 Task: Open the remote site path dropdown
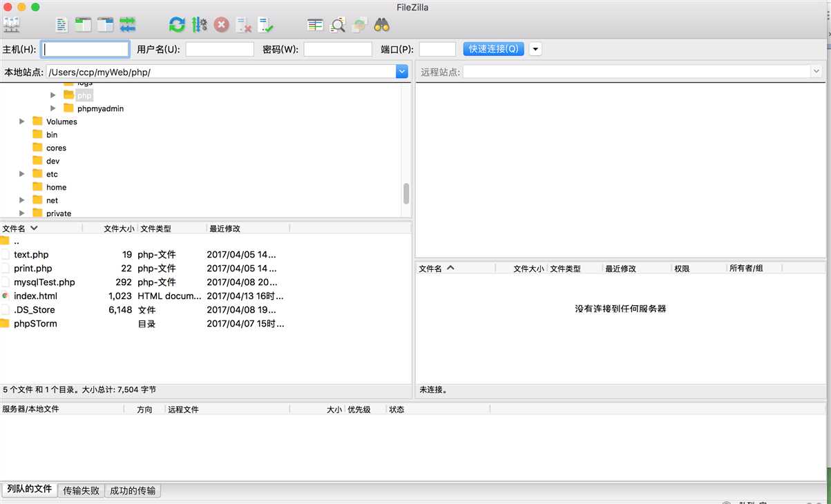816,72
